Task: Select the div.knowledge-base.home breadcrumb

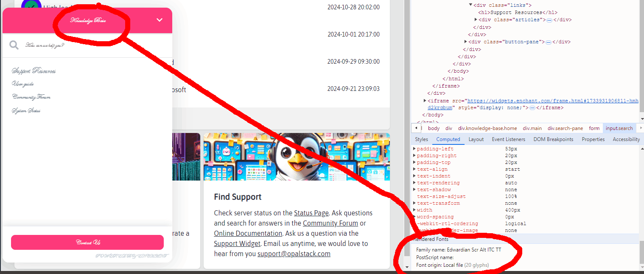Action: [x=487, y=128]
